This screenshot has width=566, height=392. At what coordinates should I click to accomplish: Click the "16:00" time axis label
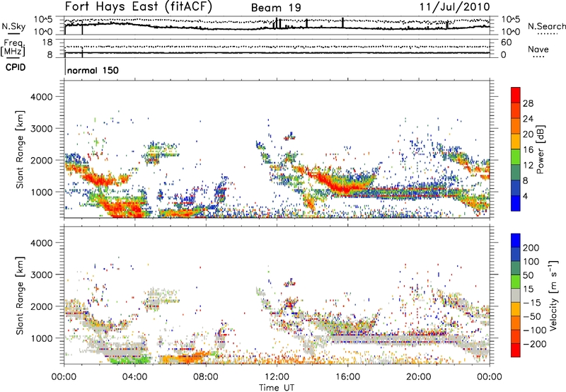347,377
